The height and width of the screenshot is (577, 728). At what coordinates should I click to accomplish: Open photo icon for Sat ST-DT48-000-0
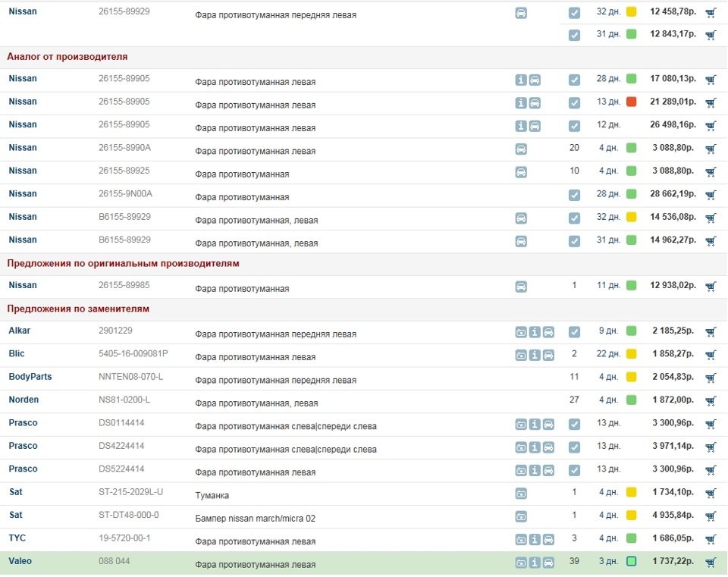(521, 516)
